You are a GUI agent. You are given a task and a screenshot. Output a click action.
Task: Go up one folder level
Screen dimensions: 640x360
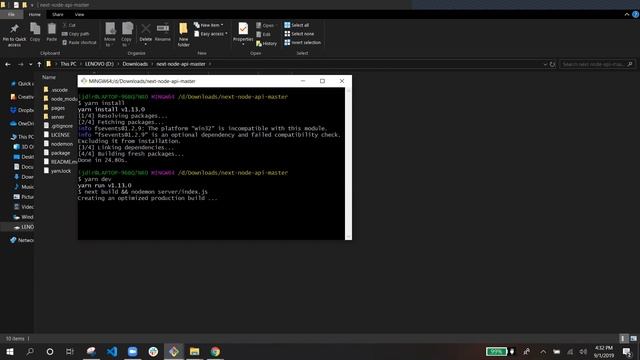pyautogui.click(x=39, y=64)
